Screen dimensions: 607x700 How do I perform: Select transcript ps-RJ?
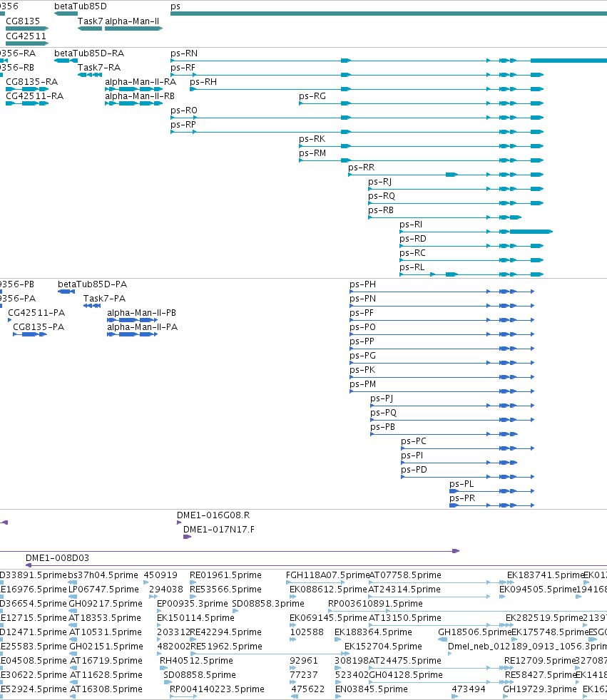coord(379,182)
